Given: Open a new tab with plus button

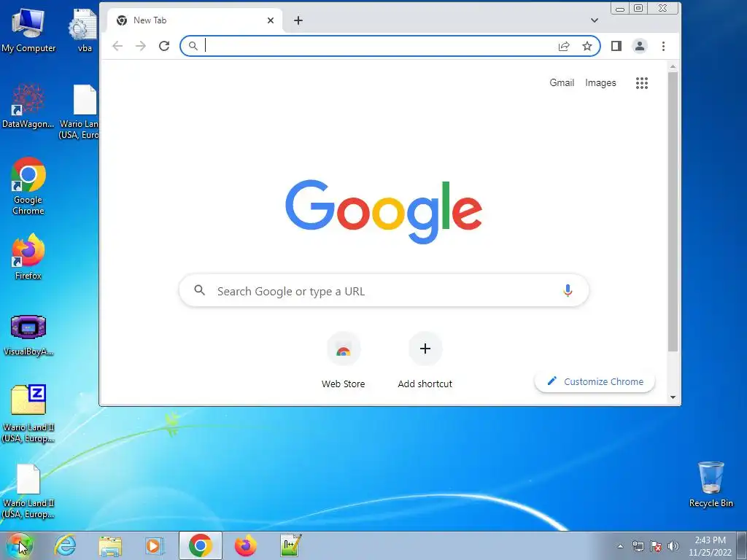Looking at the screenshot, I should pos(298,20).
